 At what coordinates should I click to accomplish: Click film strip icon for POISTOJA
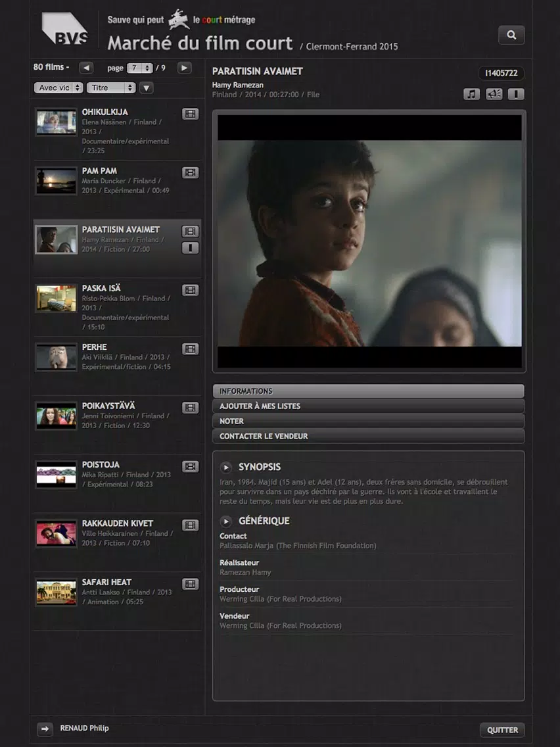tap(190, 466)
